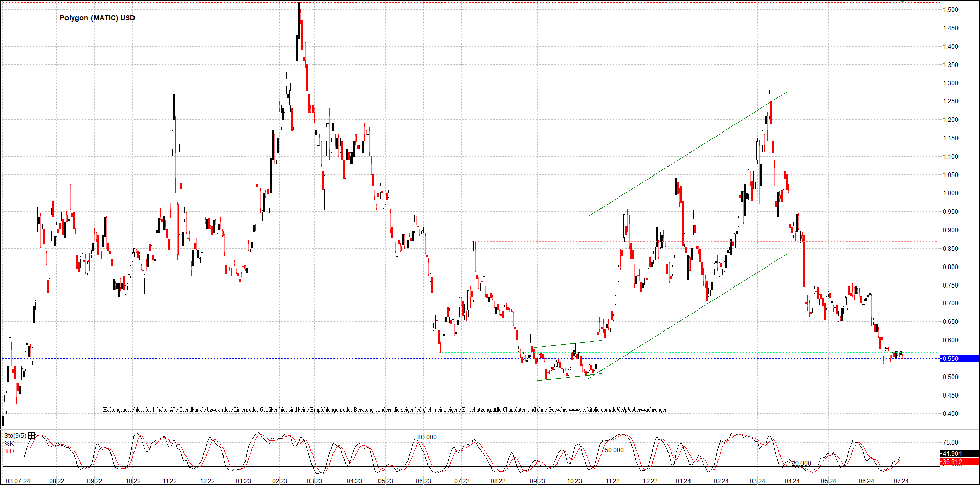Click the 1.250 price axis label

951,101
